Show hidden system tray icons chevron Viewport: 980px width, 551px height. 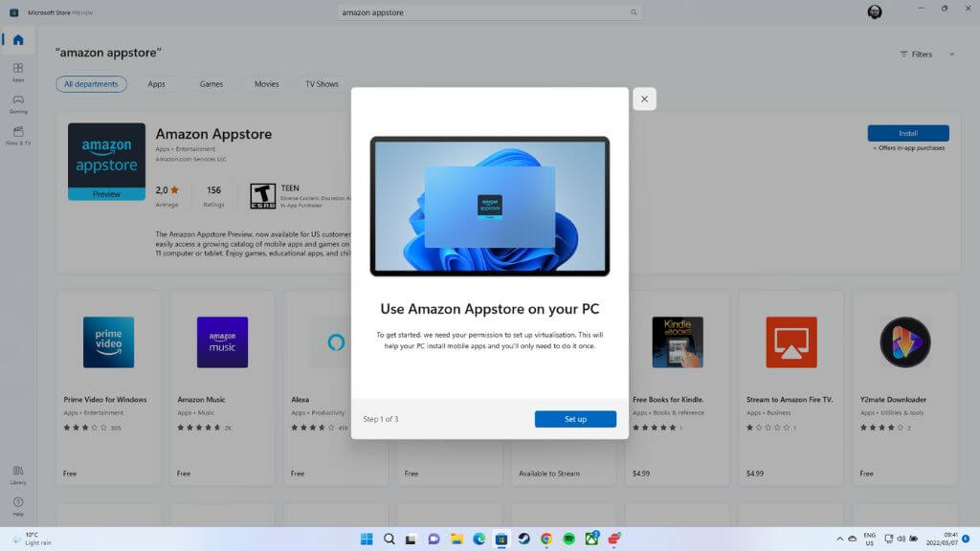[839, 539]
